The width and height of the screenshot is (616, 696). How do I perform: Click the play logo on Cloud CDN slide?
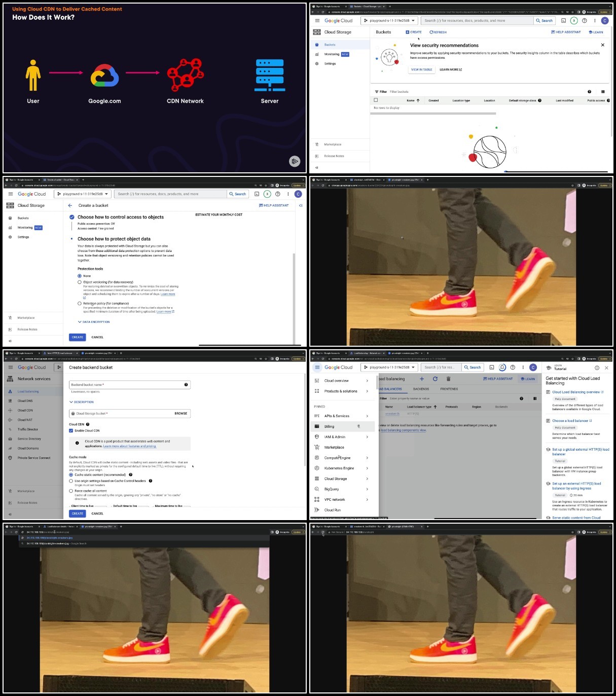pos(295,161)
